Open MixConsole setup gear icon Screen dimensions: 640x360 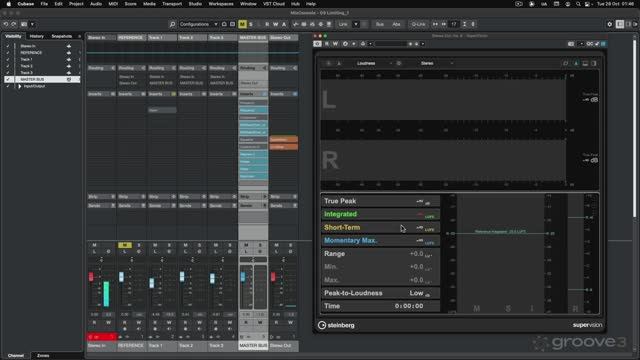[610, 24]
